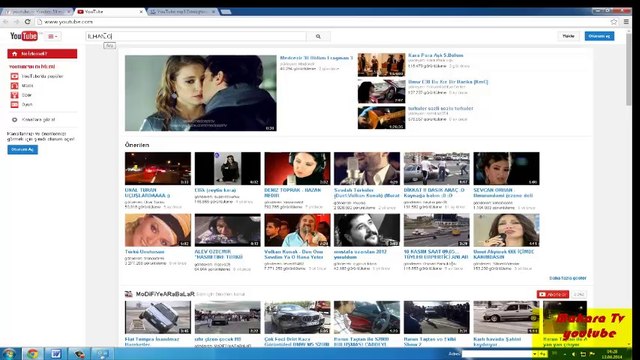Open the 'YouTube'da popüler' sidebar icon
Viewport: 640px width, 360px height.
tap(14, 76)
